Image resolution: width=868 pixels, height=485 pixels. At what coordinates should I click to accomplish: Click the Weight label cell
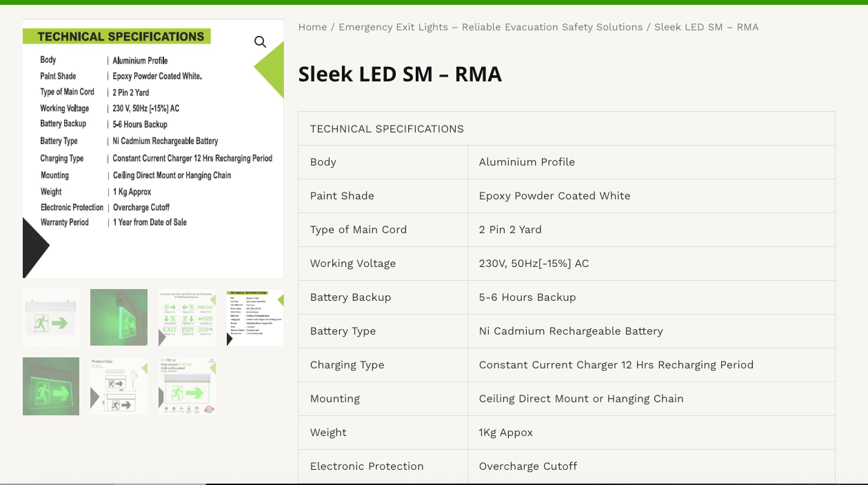click(x=383, y=433)
